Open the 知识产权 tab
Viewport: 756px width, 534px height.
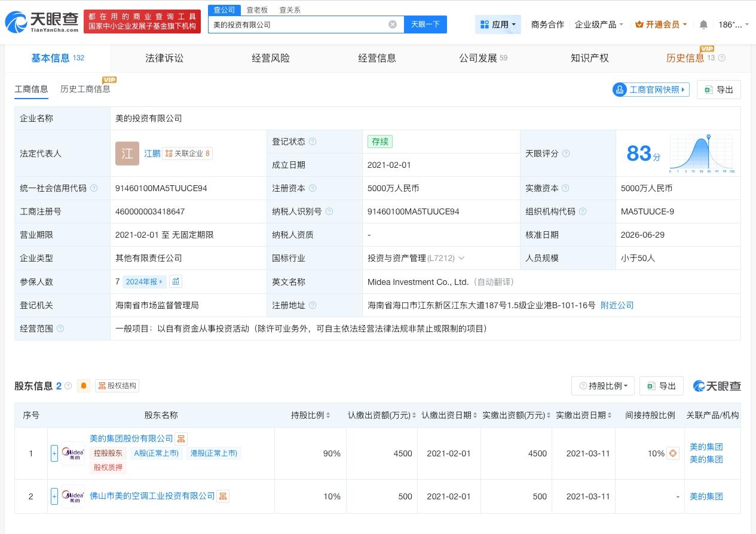590,58
